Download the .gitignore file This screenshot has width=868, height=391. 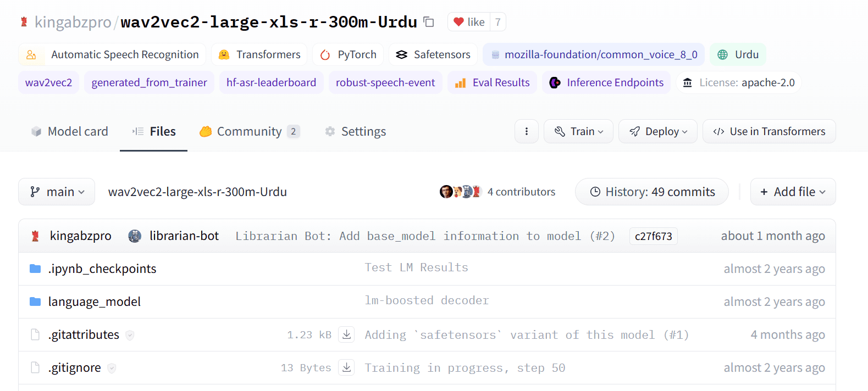tap(346, 367)
